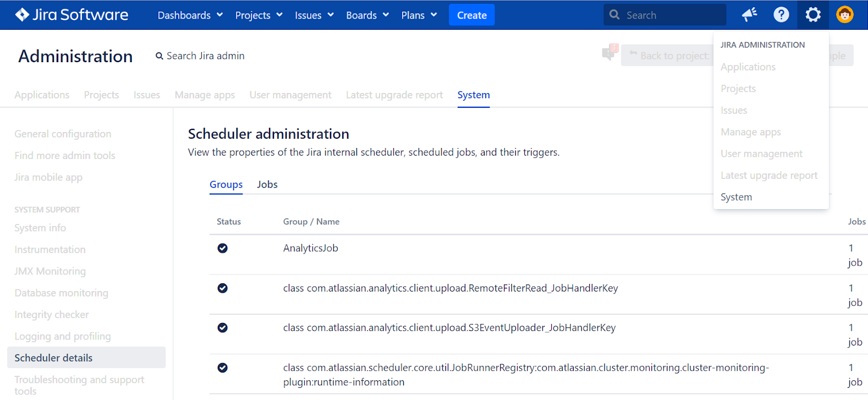The height and width of the screenshot is (400, 868).
Task: Choose Manage apps in the Jira Administration menu
Action: (751, 132)
